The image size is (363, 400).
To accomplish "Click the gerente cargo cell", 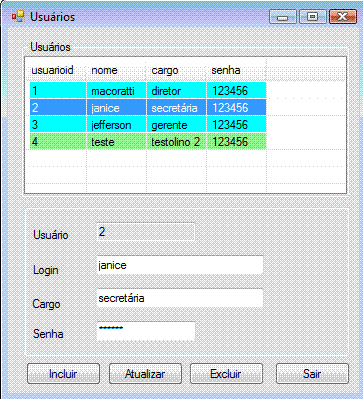I will click(176, 125).
